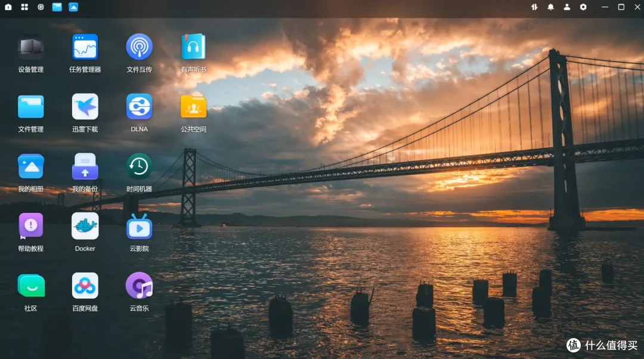
Task: Click the home icon in top bar
Action: [8, 7]
